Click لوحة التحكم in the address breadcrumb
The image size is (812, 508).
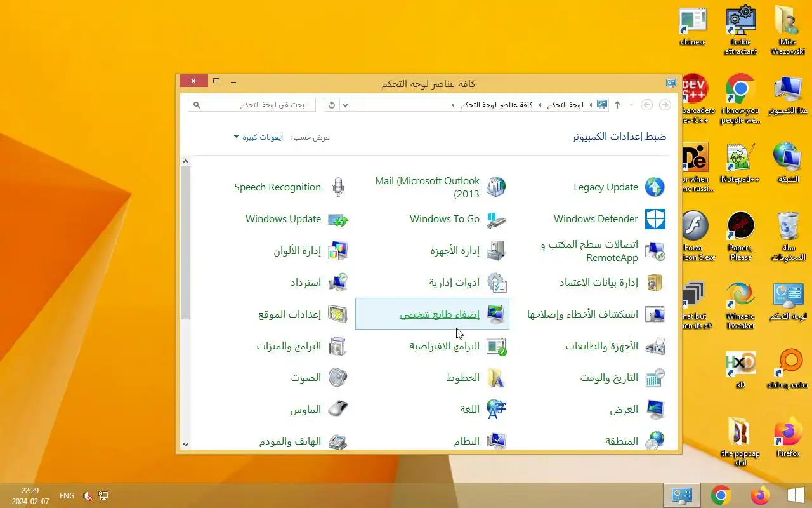565,105
